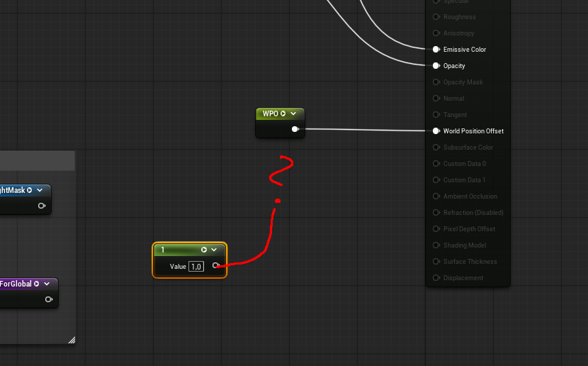588x366 pixels.
Task: Click the Ambient Occlusion input pin
Action: click(436, 196)
